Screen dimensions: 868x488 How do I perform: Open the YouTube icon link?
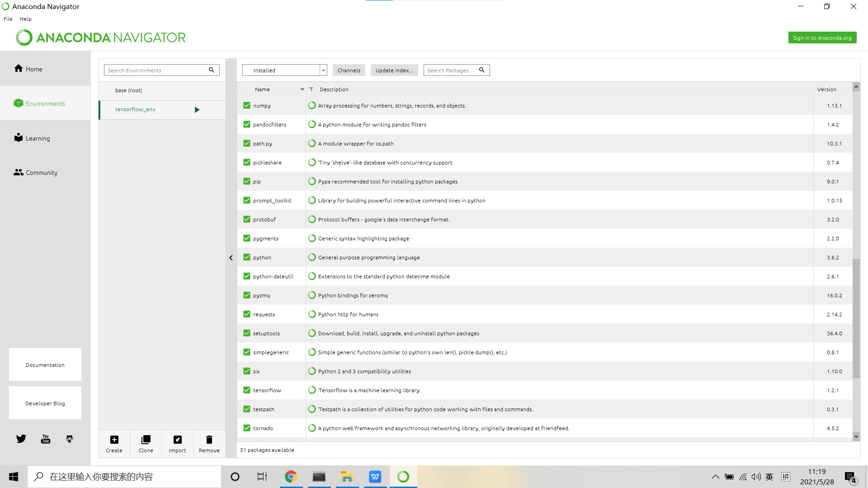pos(46,439)
